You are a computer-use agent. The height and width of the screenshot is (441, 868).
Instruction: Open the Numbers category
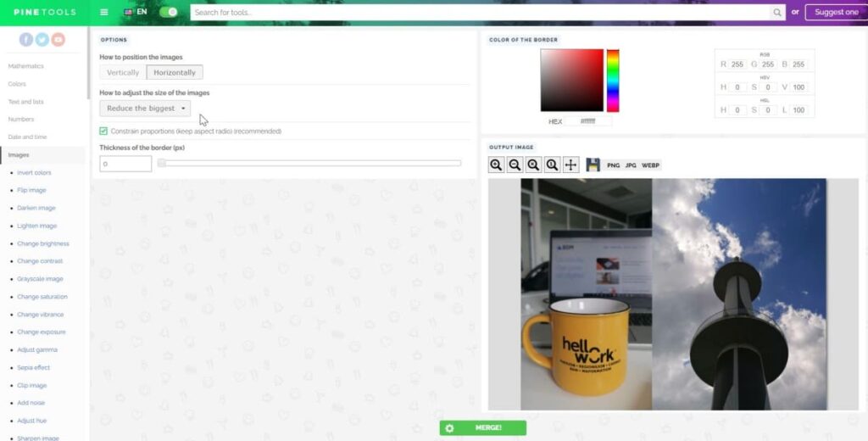point(21,119)
